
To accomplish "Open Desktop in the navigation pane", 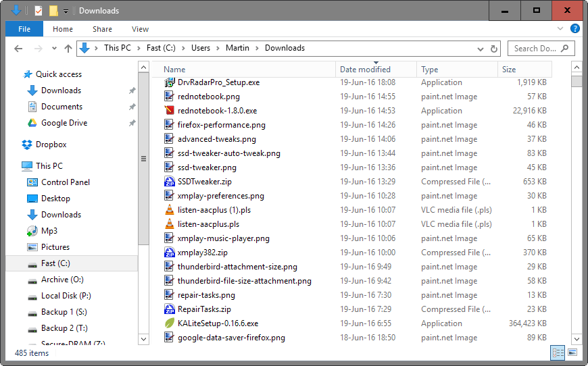I will click(x=55, y=198).
